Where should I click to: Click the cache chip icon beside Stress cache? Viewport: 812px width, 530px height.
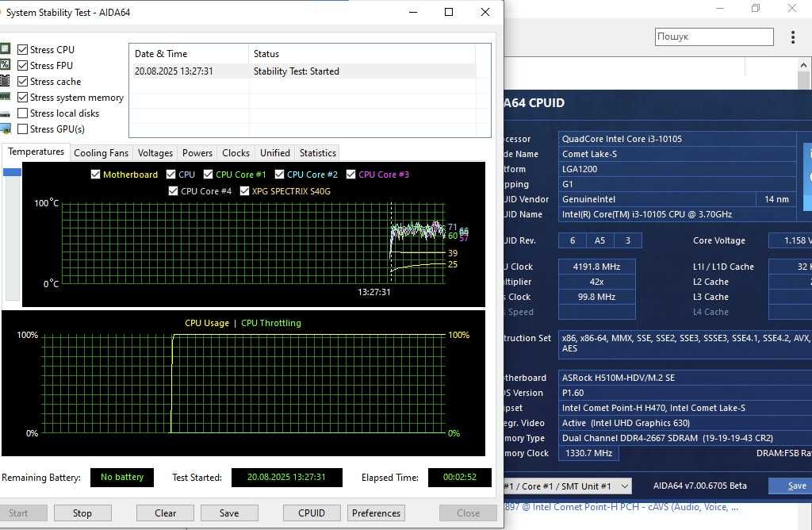coord(6,81)
